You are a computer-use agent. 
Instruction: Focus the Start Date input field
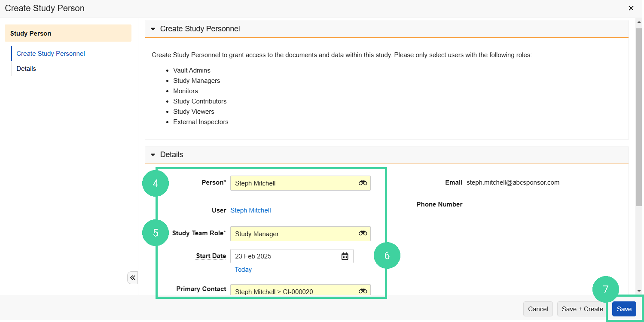292,256
